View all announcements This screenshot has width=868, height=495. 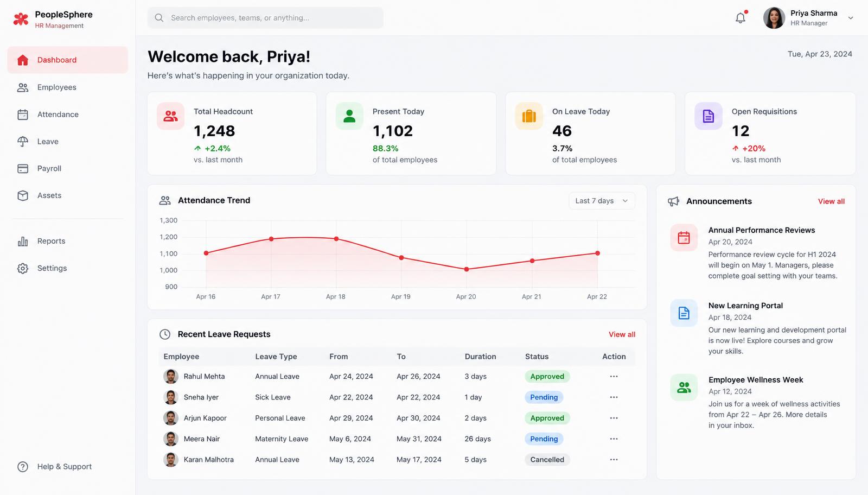831,201
